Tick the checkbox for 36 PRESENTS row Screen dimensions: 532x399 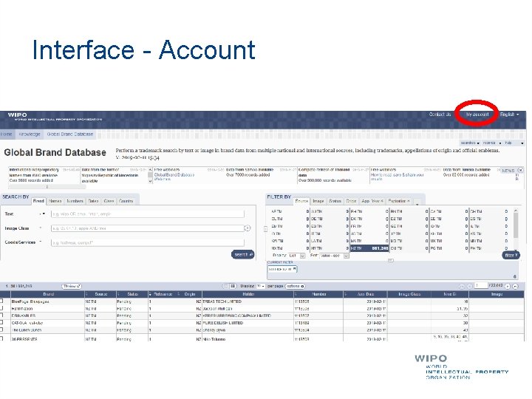[1, 338]
